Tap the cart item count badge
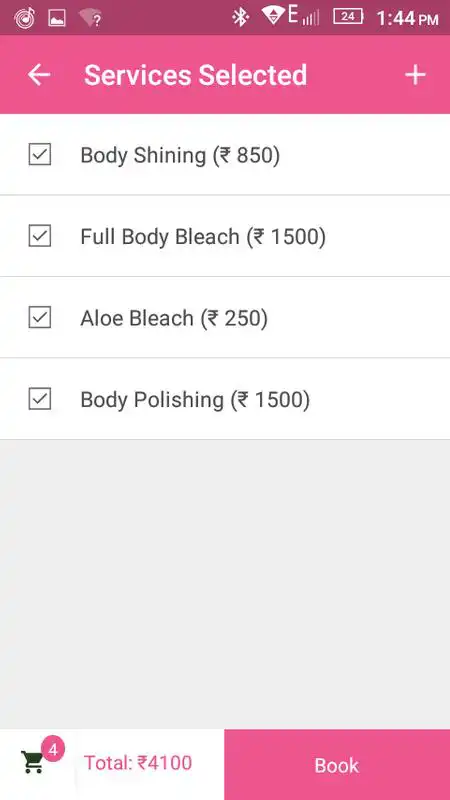This screenshot has width=450, height=800. tap(53, 749)
